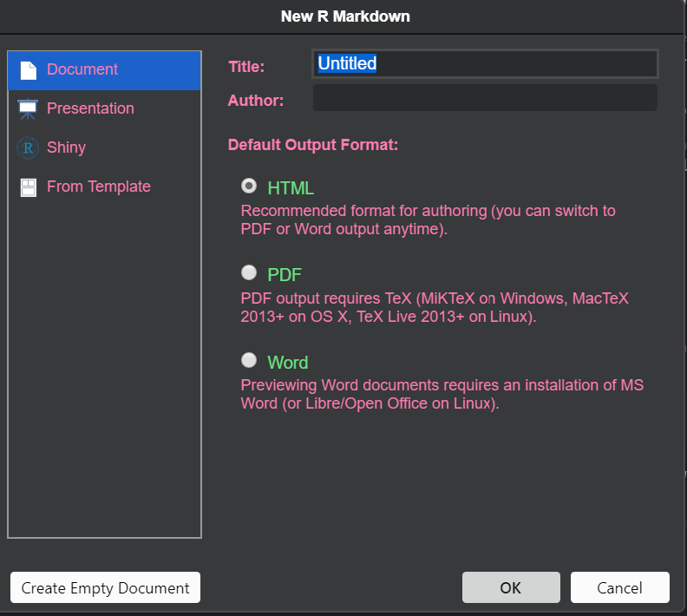This screenshot has height=616, width=687.
Task: Select the Word output radio button
Action: [x=249, y=360]
